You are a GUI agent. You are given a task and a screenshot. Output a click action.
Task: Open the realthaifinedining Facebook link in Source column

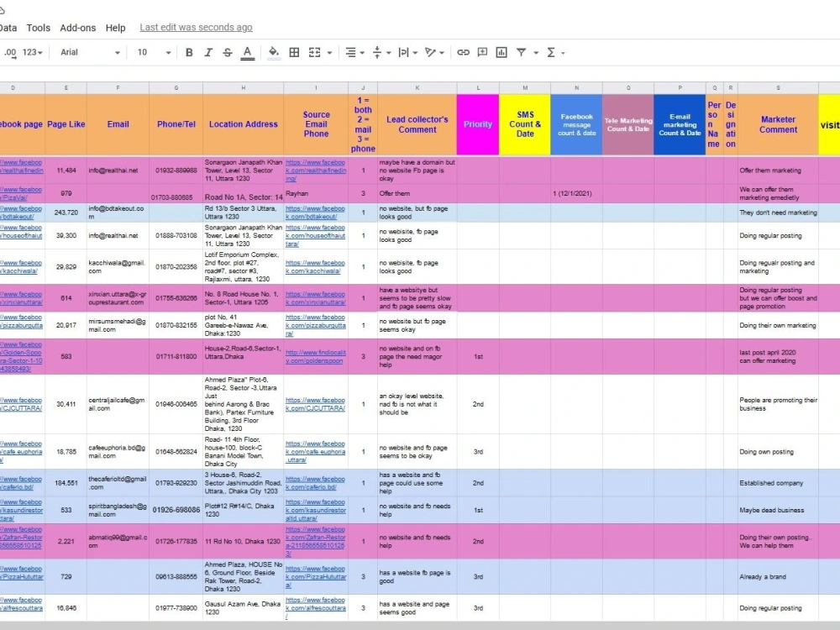pyautogui.click(x=316, y=171)
